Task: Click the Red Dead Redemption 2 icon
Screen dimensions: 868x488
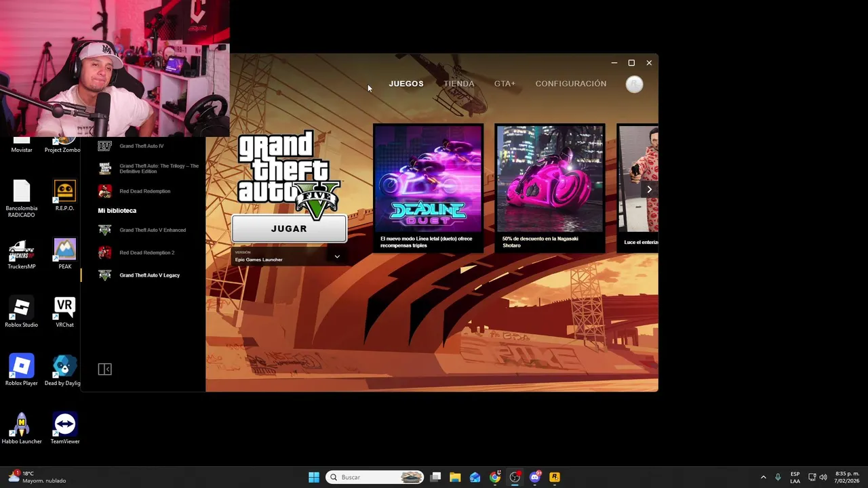Action: pos(104,253)
